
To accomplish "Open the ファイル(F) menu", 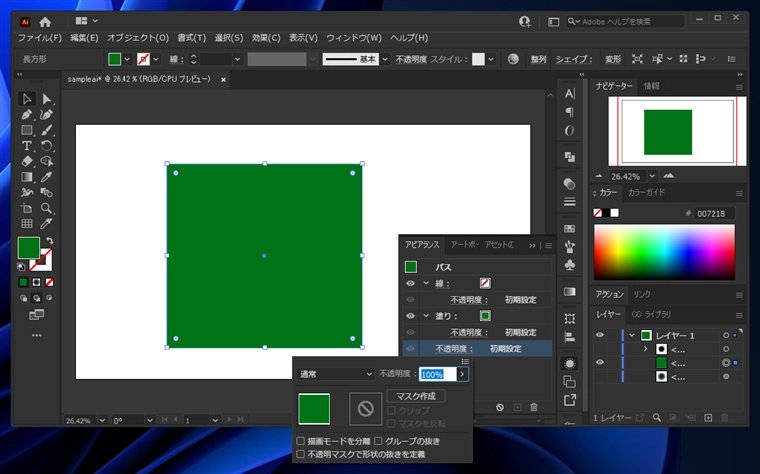I will (40, 38).
